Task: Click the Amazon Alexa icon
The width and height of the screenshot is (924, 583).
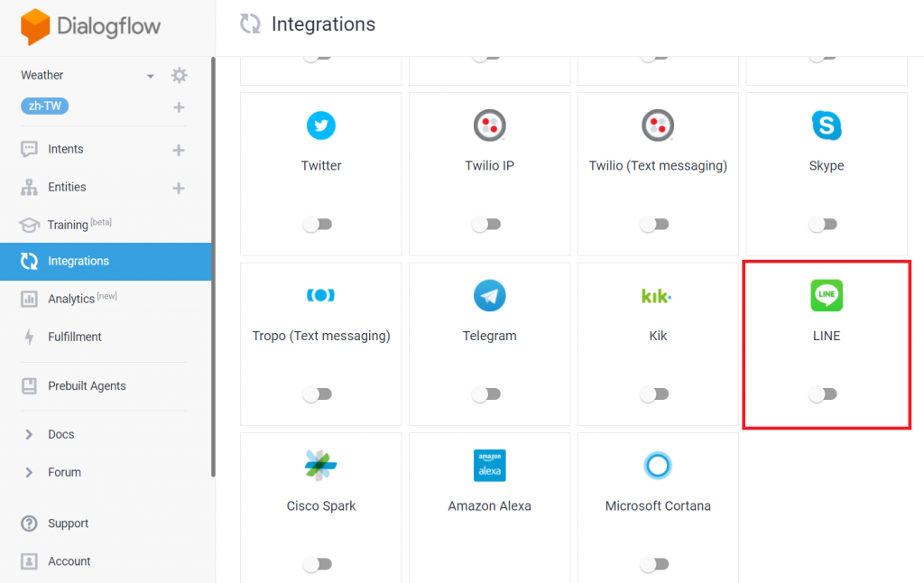Action: point(490,466)
